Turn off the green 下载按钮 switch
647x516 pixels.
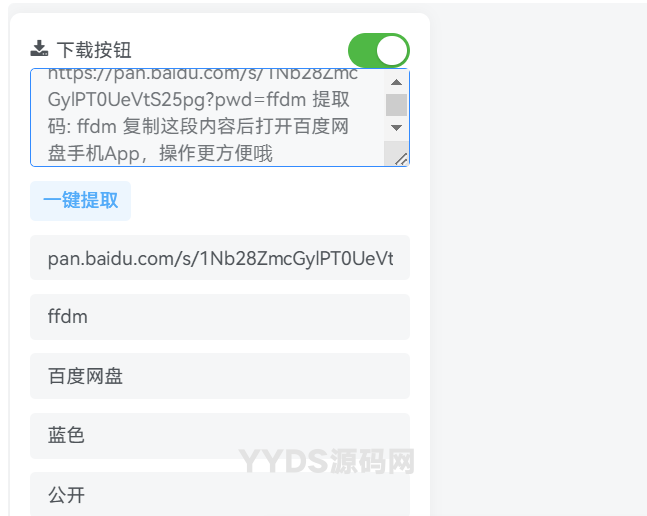(379, 50)
